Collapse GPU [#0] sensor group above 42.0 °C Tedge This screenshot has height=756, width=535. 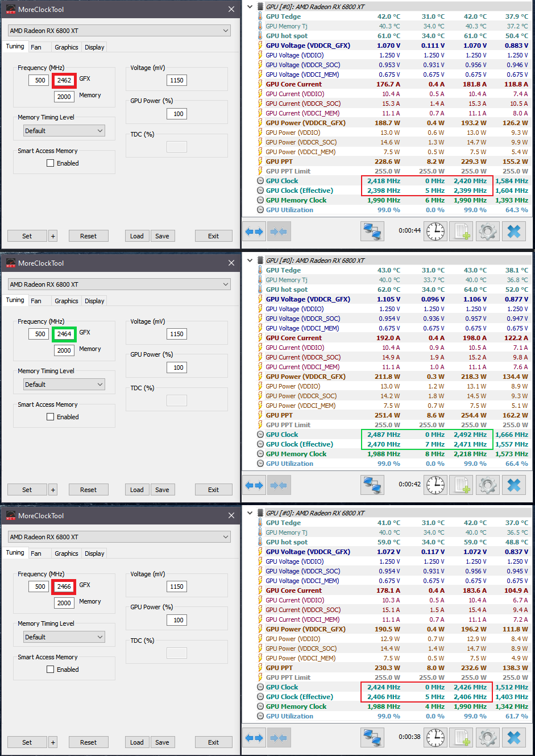(x=250, y=7)
